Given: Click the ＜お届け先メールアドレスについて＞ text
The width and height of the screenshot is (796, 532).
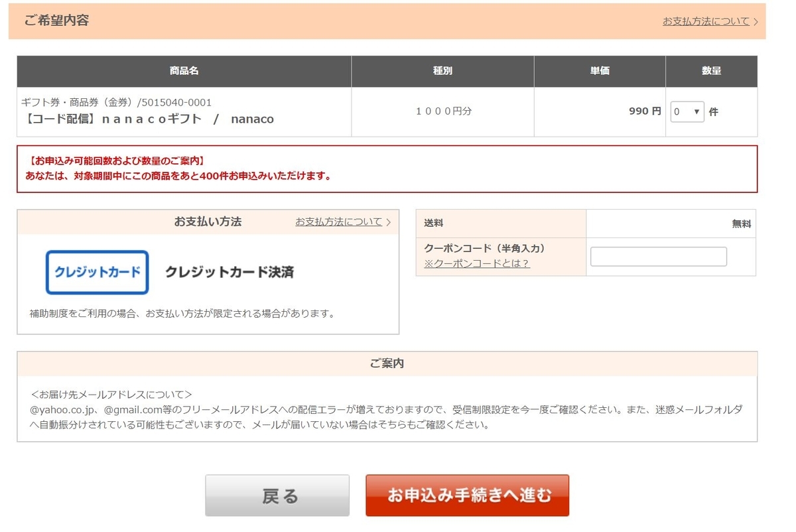Looking at the screenshot, I should click(x=111, y=394).
